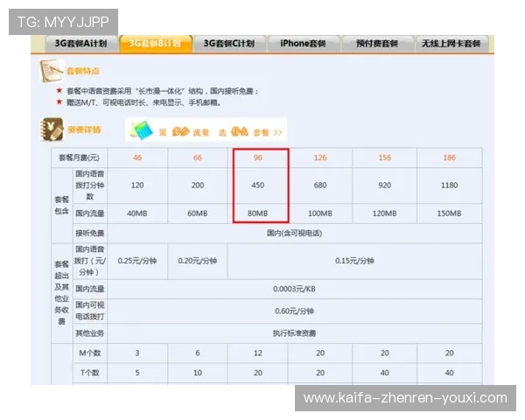Click the 450 minutes cell
Screen dimensions: 525x420
tap(258, 185)
